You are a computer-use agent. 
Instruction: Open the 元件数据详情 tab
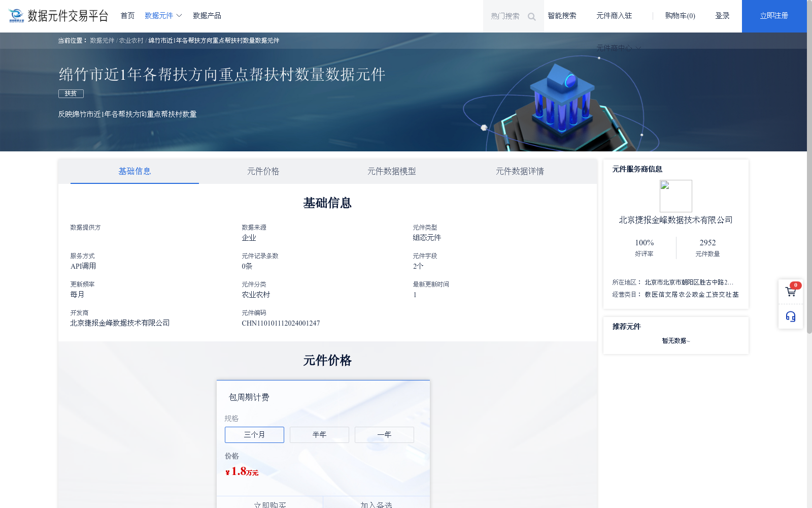pyautogui.click(x=520, y=171)
